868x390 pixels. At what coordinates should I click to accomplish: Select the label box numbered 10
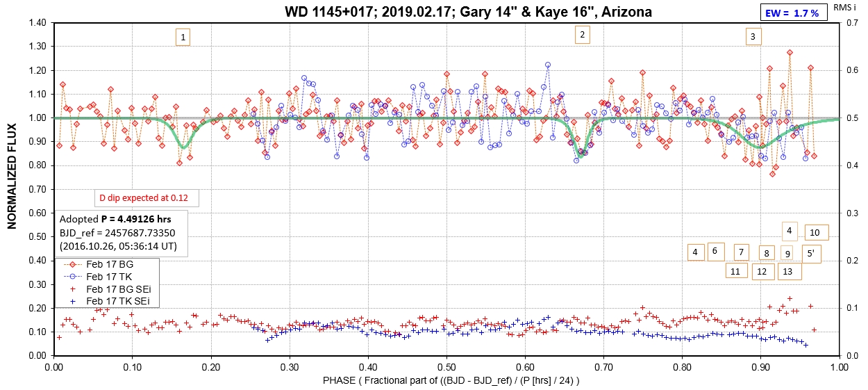(815, 232)
